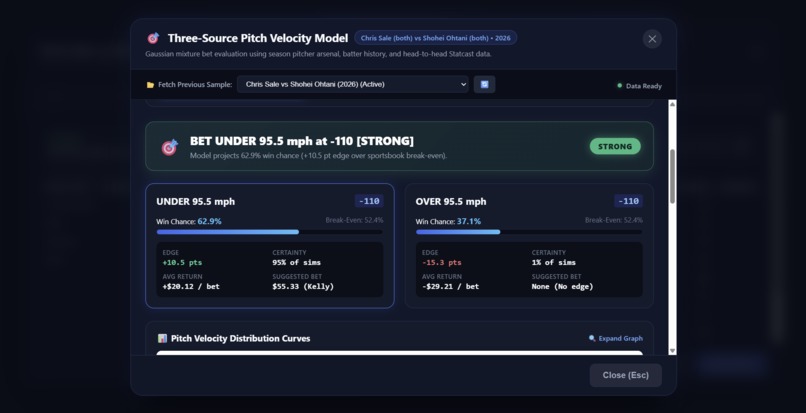Click the refresh icon beside sample dropdown

click(484, 84)
